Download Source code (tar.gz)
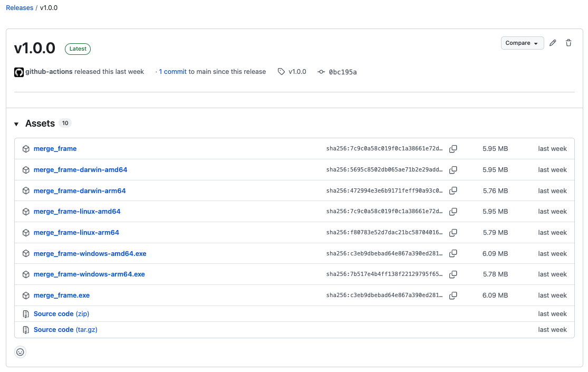Image resolution: width=588 pixels, height=372 pixels. pos(65,330)
